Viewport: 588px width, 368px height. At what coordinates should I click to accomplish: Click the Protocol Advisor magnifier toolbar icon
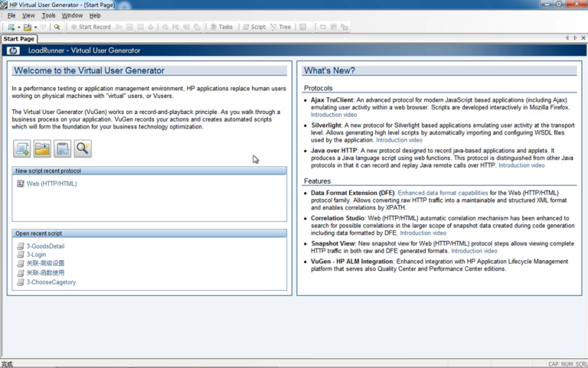[57, 27]
